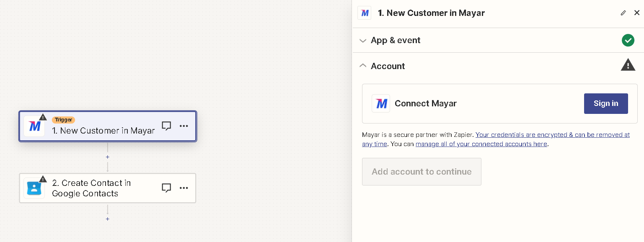Click Account section warning triangle

click(628, 65)
